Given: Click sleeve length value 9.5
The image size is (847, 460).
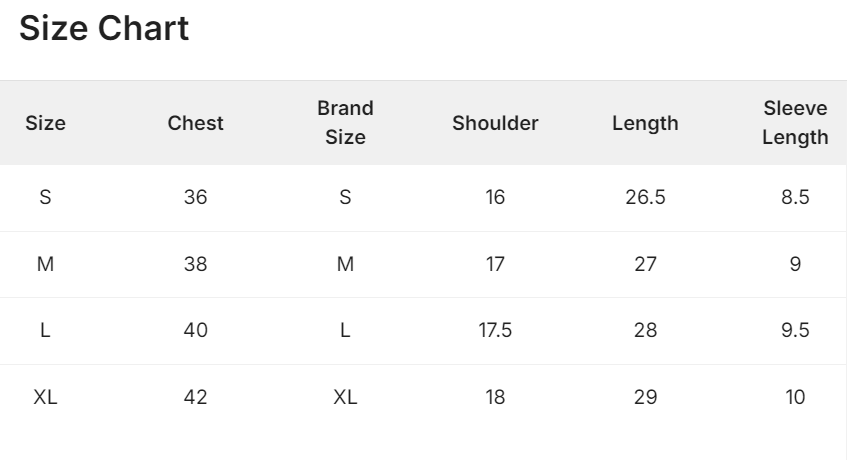Looking at the screenshot, I should (795, 330).
